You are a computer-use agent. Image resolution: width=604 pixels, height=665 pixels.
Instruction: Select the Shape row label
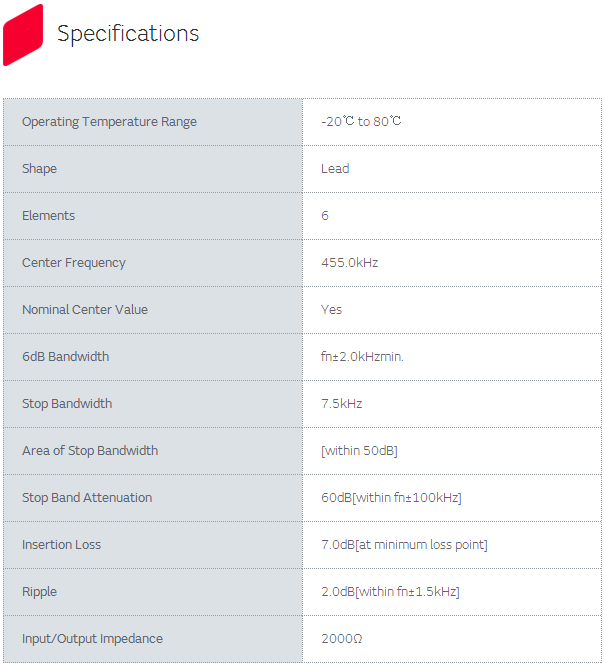pyautogui.click(x=39, y=169)
